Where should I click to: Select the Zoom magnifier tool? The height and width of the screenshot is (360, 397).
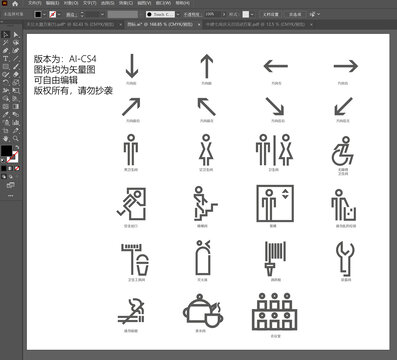point(16,139)
